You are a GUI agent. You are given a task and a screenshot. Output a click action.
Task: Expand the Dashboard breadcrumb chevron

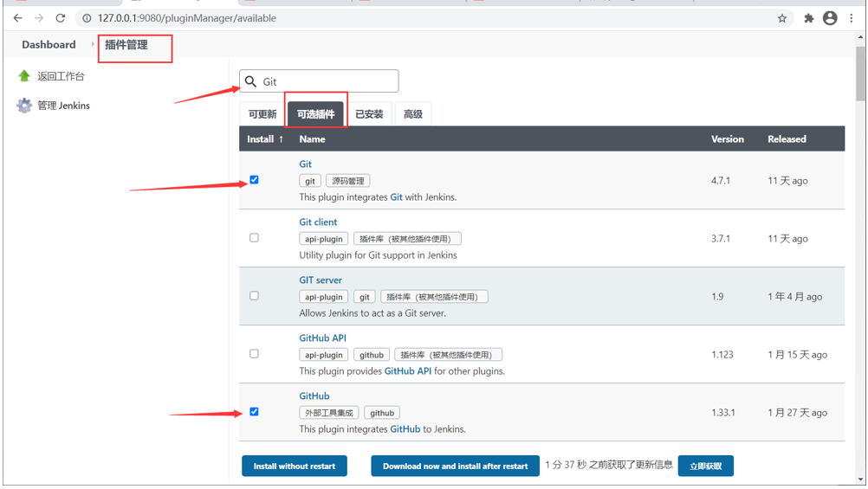coord(93,44)
